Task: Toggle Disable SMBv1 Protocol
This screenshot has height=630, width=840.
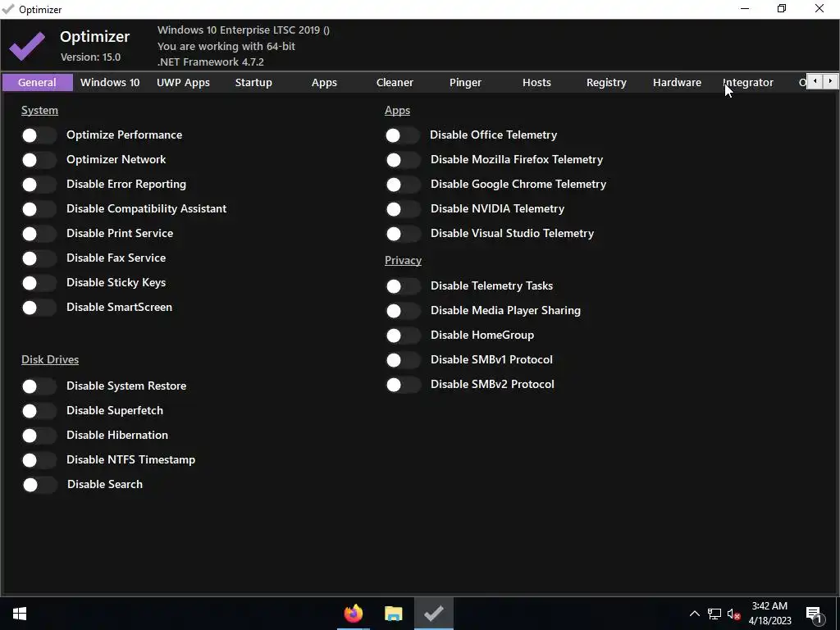Action: [403, 360]
